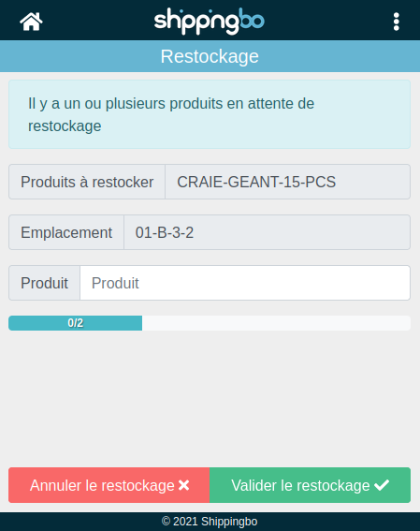The width and height of the screenshot is (420, 531).
Task: Click the checkmark icon on Valider button
Action: coord(382,485)
